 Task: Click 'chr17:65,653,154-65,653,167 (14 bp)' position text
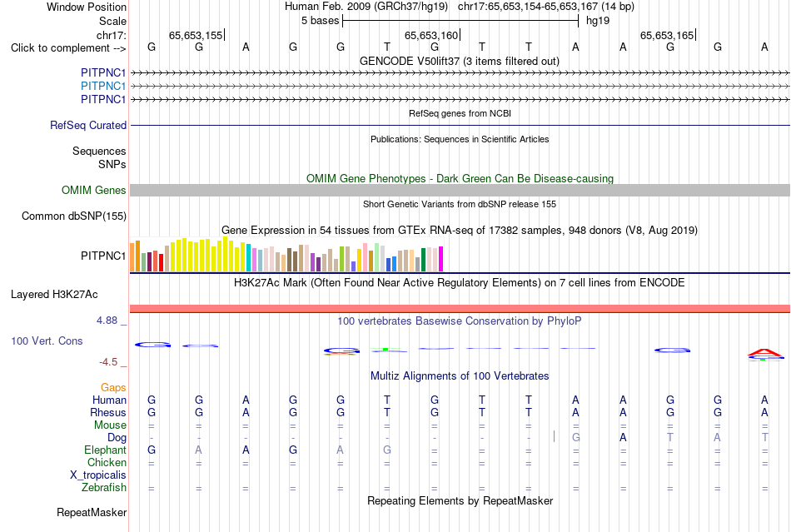(x=546, y=7)
